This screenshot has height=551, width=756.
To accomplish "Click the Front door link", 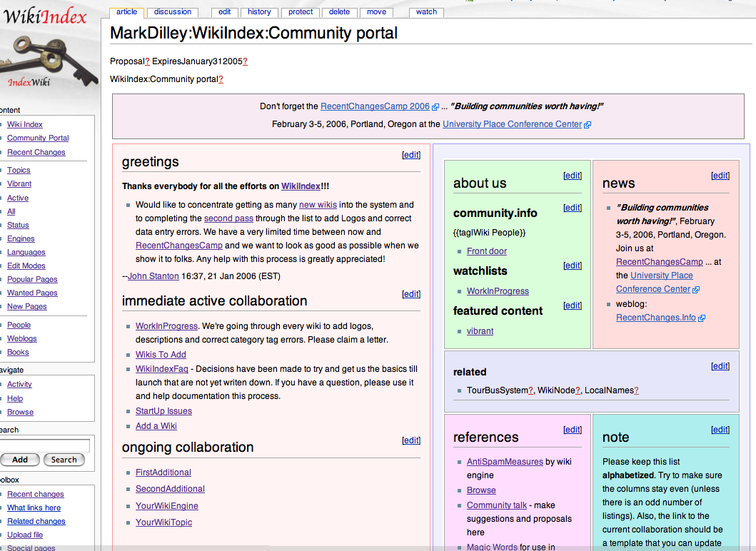I will [487, 251].
